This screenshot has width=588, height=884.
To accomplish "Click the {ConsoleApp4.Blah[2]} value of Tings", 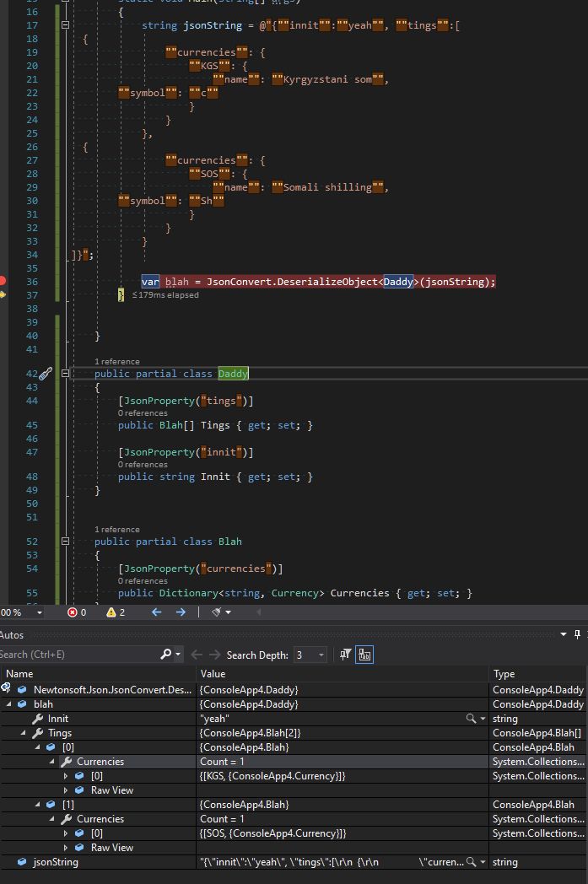I will 250,733.
